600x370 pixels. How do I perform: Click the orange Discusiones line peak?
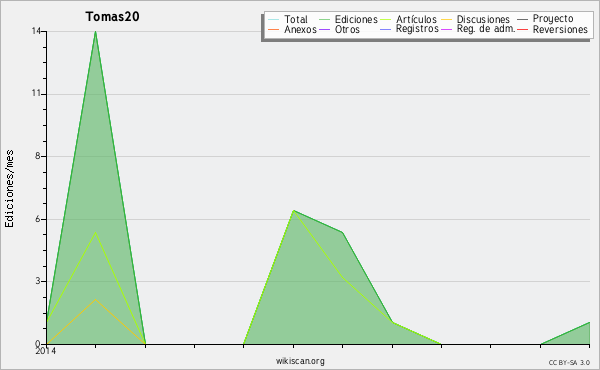(95, 300)
